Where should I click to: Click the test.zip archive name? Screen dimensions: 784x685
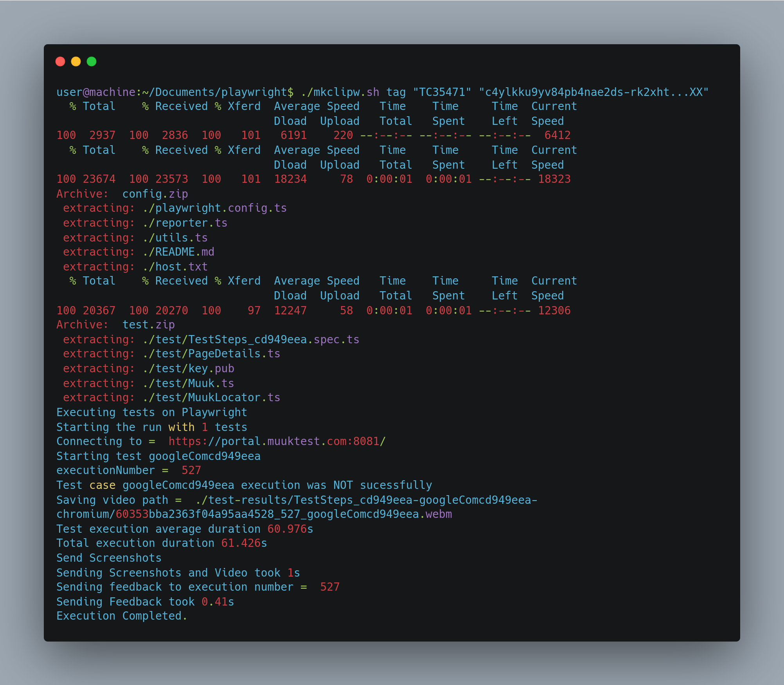coord(149,324)
